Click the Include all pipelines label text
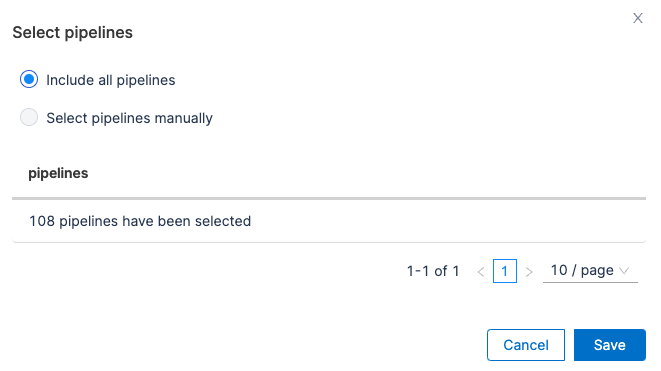The width and height of the screenshot is (661, 371). pyautogui.click(x=110, y=80)
